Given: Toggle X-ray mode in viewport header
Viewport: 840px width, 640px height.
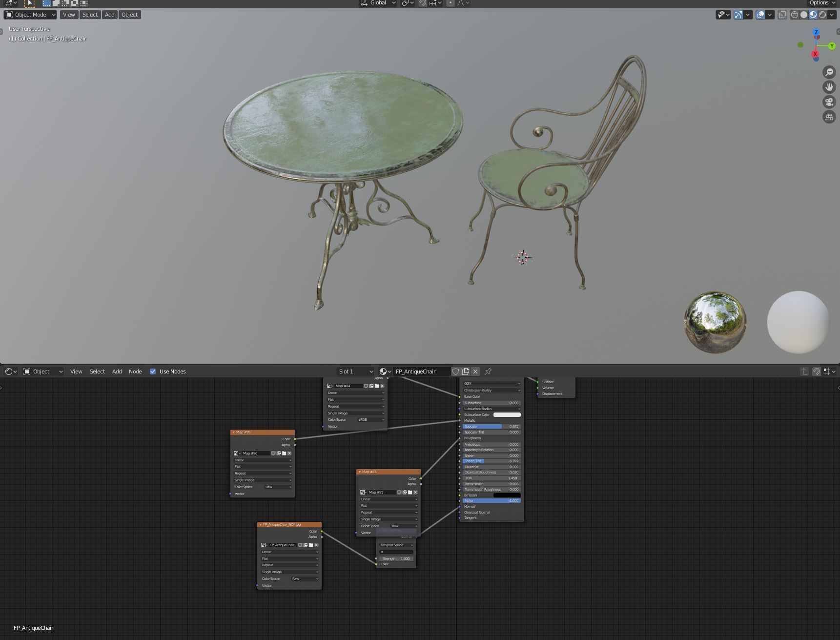Looking at the screenshot, I should point(782,15).
